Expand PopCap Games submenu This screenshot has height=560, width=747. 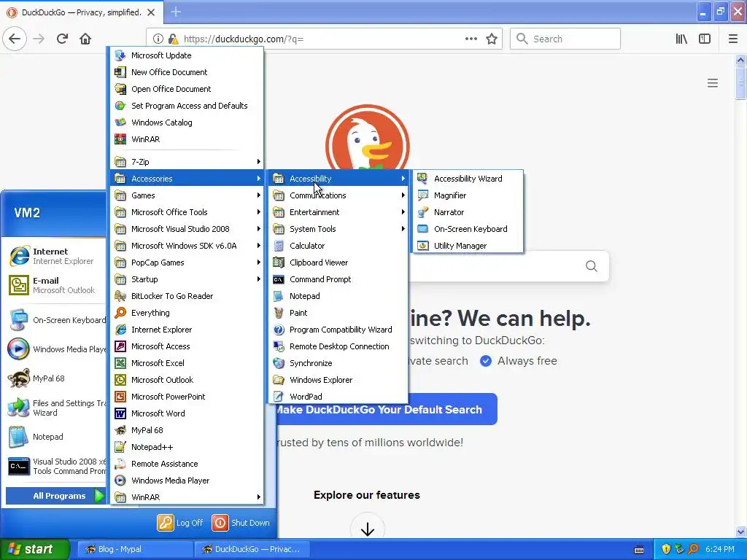click(x=187, y=262)
